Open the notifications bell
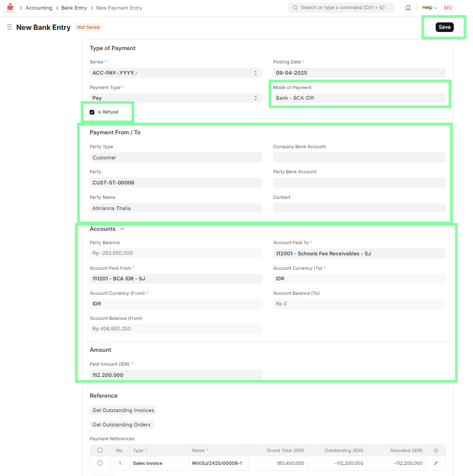 point(408,8)
